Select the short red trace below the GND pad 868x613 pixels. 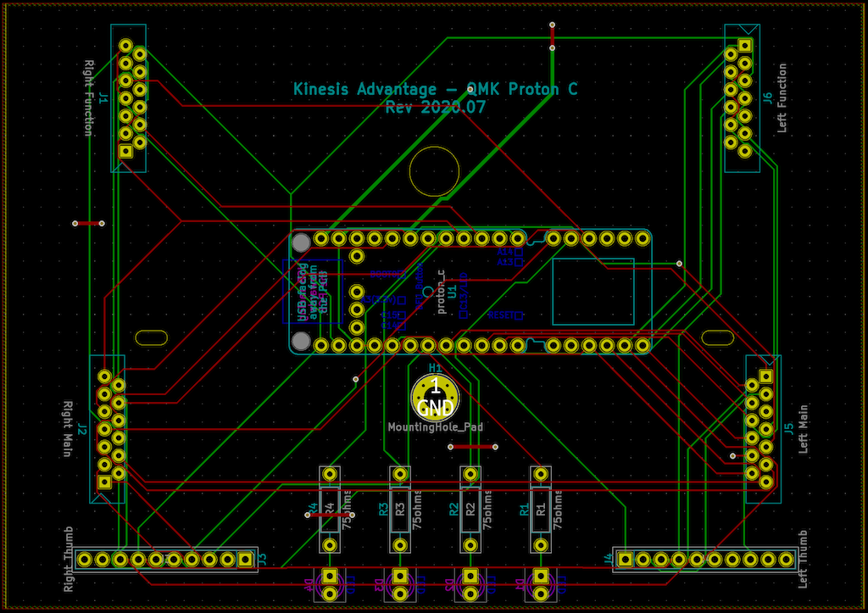[473, 446]
